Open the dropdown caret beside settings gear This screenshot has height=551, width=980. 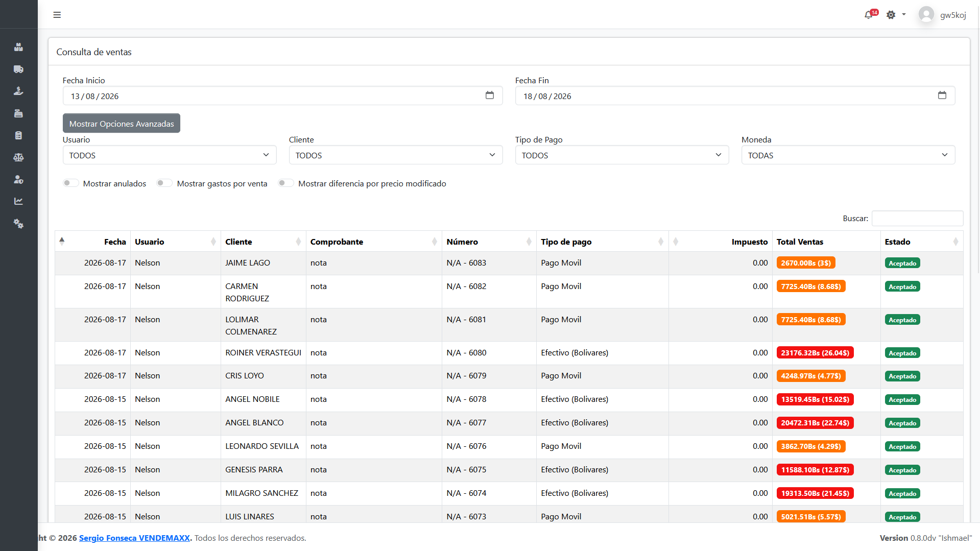903,14
